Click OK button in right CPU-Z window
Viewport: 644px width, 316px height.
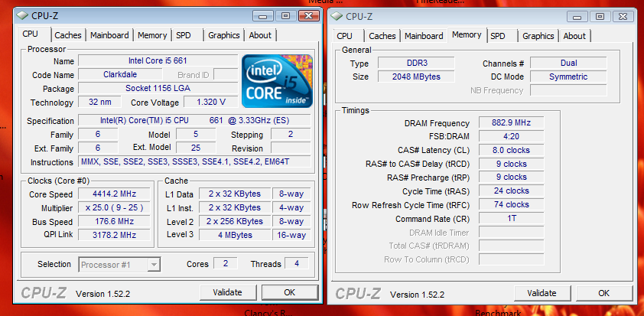[603, 293]
